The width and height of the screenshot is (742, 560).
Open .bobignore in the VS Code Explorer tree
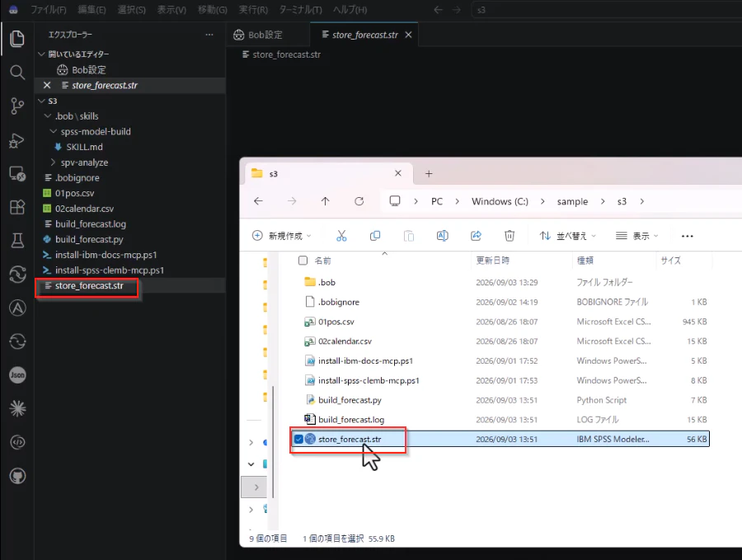pyautogui.click(x=77, y=177)
